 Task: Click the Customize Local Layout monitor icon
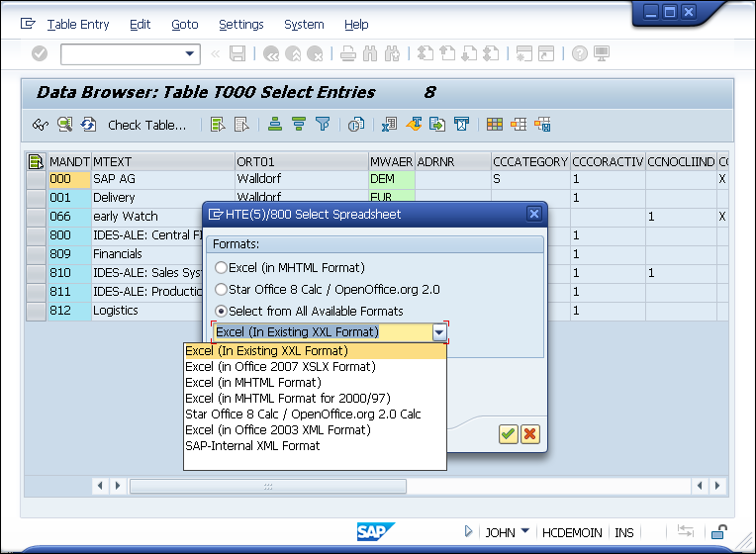pyautogui.click(x=602, y=53)
